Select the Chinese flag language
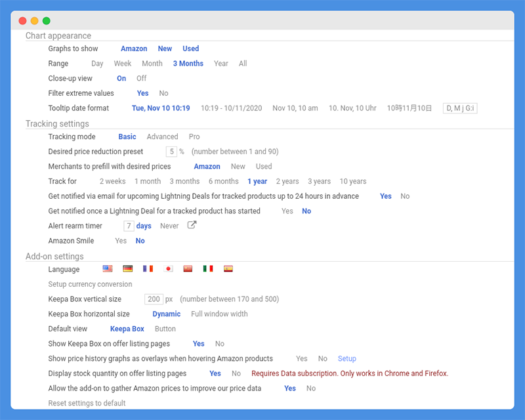The image size is (525, 420). coord(188,268)
